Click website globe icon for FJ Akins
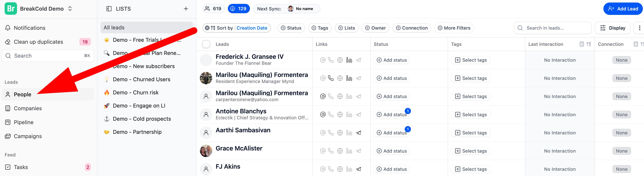The image size is (644, 176). tap(340, 169)
